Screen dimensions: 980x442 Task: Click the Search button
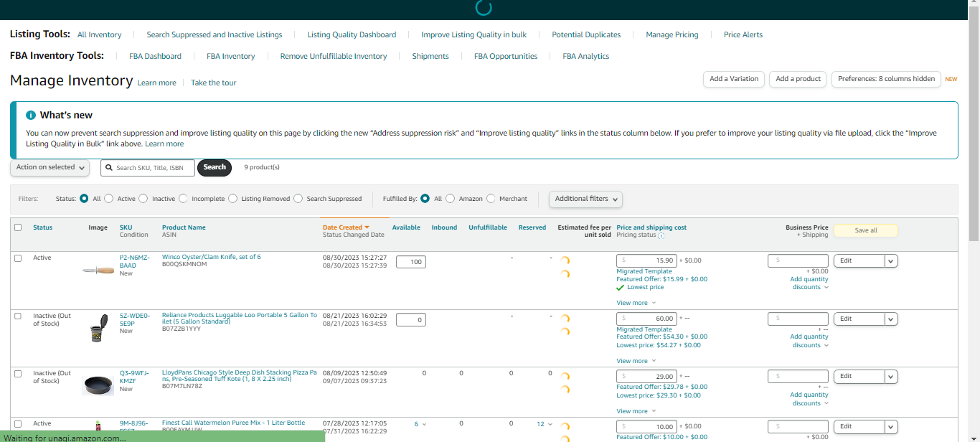[215, 167]
